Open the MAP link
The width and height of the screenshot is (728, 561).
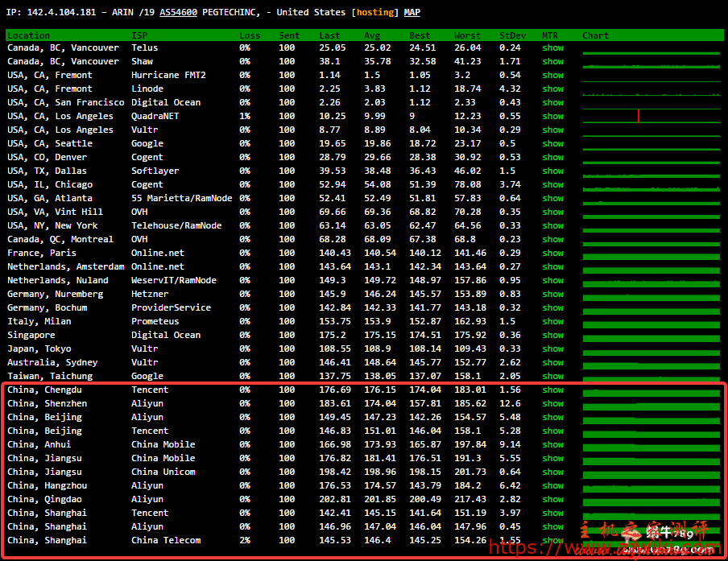412,13
